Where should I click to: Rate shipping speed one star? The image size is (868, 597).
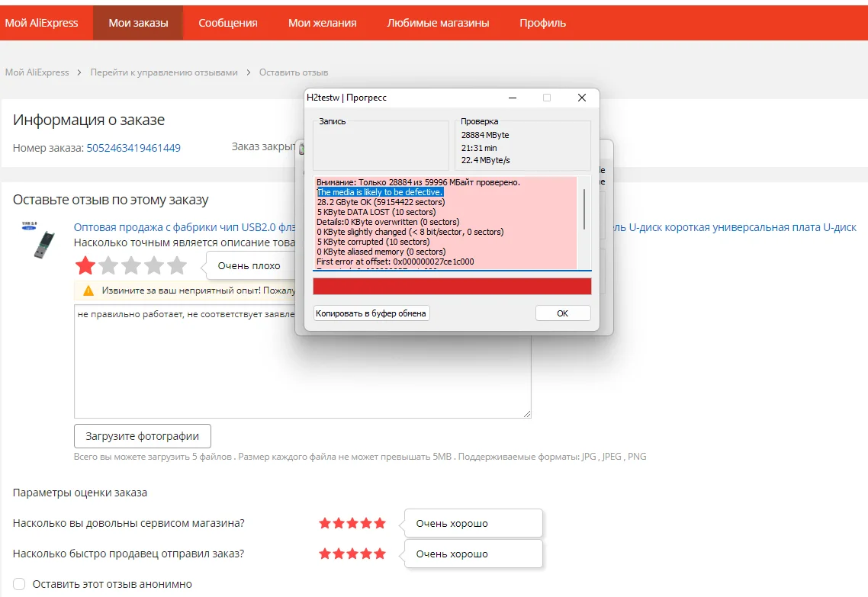pos(325,554)
